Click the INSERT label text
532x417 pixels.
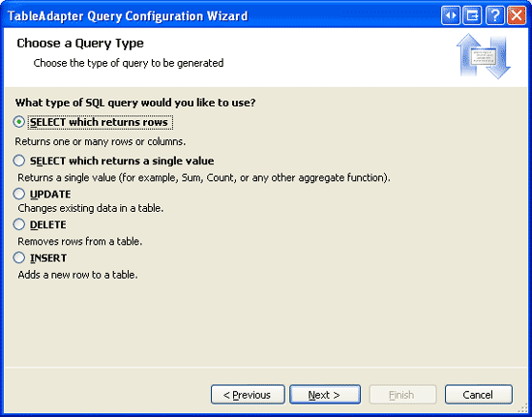(x=48, y=258)
